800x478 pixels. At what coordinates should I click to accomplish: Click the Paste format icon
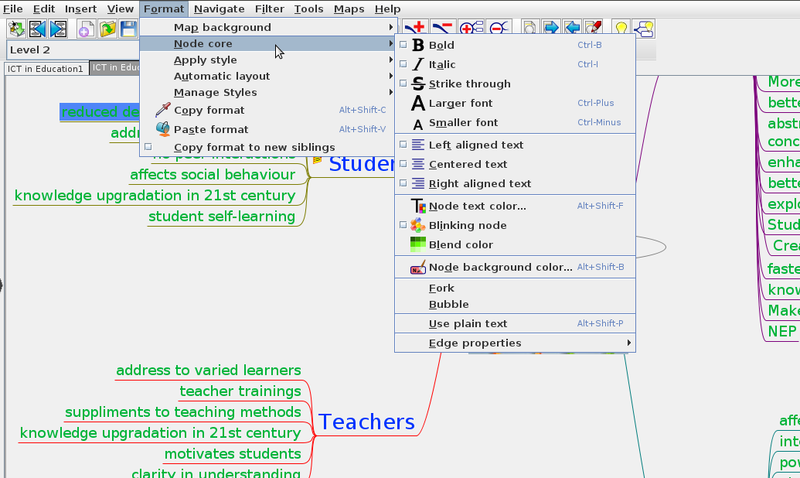(163, 129)
